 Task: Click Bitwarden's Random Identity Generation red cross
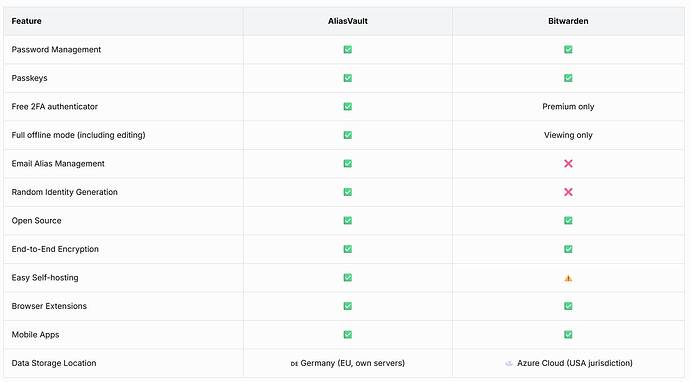click(568, 192)
